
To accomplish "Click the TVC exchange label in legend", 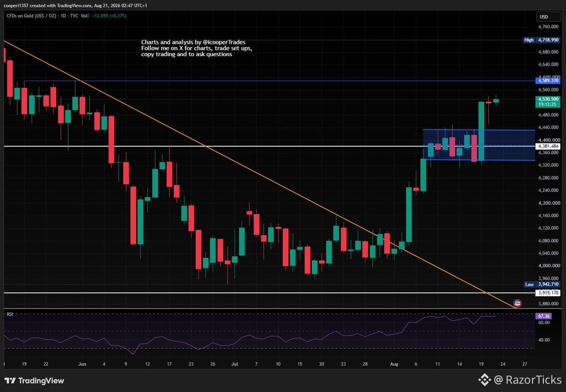I will [x=74, y=16].
